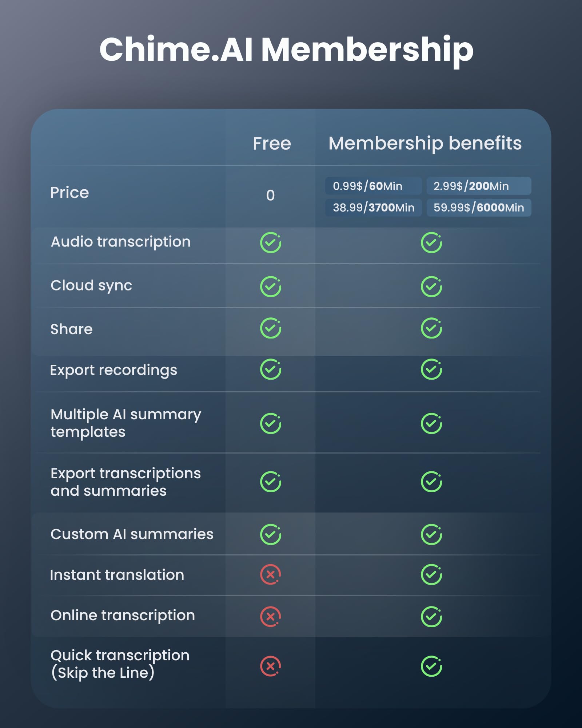Click the red X for Instant translation

pos(271,575)
